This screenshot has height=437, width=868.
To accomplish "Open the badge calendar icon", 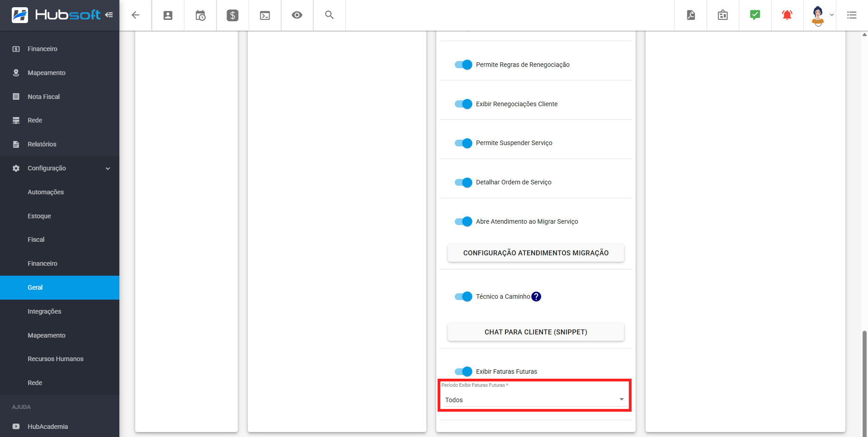I will click(723, 15).
